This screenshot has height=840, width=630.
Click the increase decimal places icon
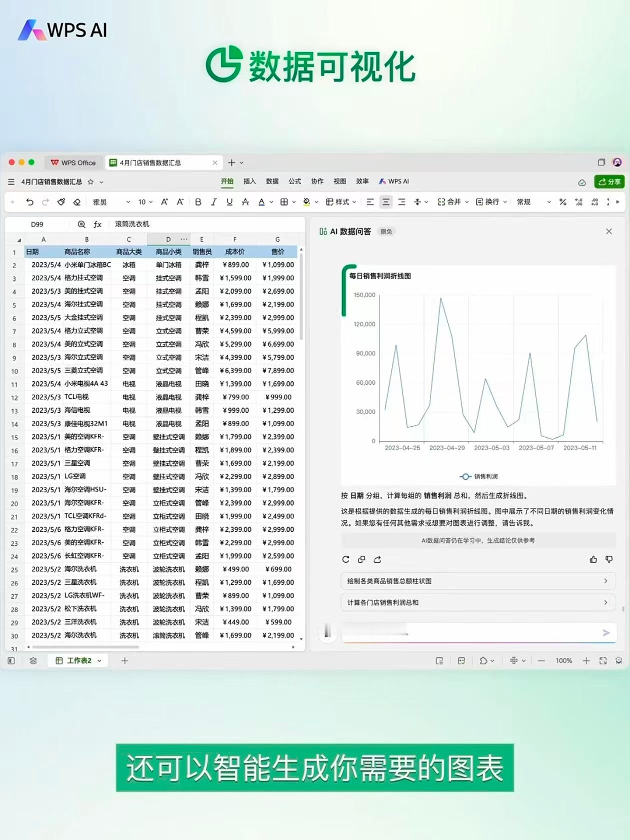tap(579, 202)
